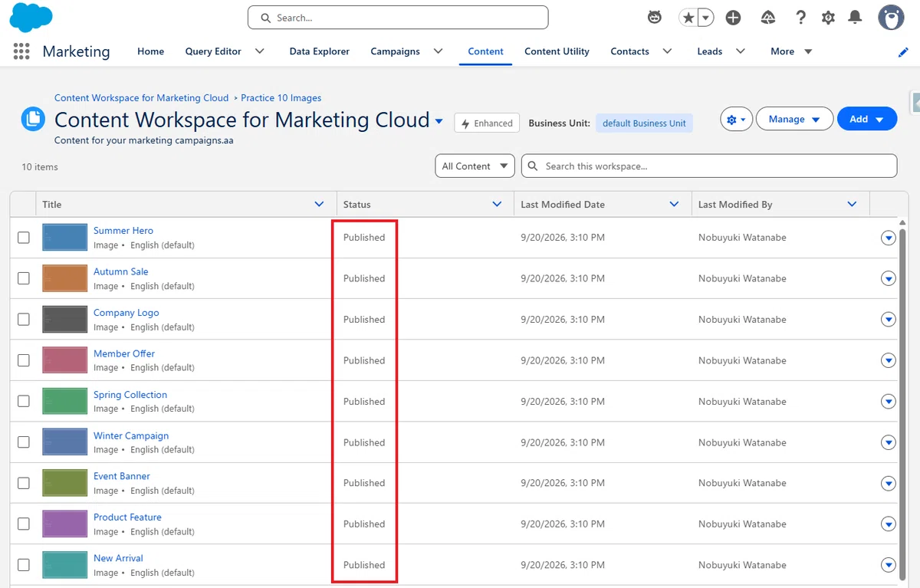Click the global Search box
This screenshot has width=920, height=588.
tap(398, 18)
